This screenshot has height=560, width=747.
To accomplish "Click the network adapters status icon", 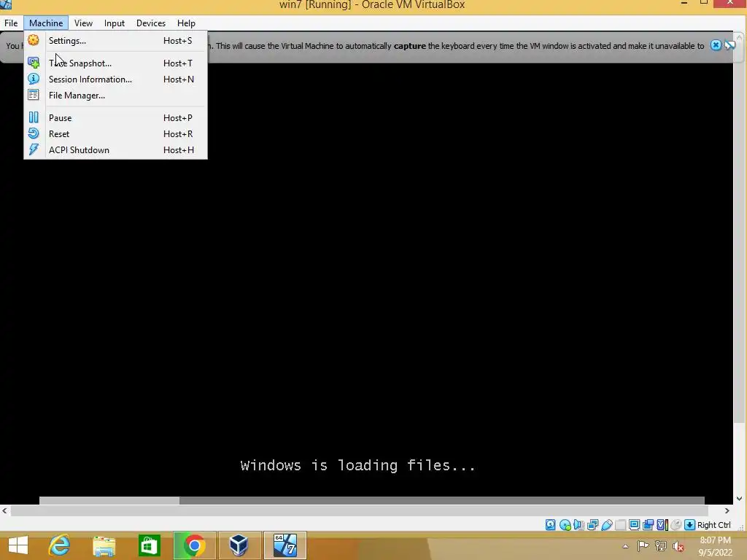I will click(592, 525).
